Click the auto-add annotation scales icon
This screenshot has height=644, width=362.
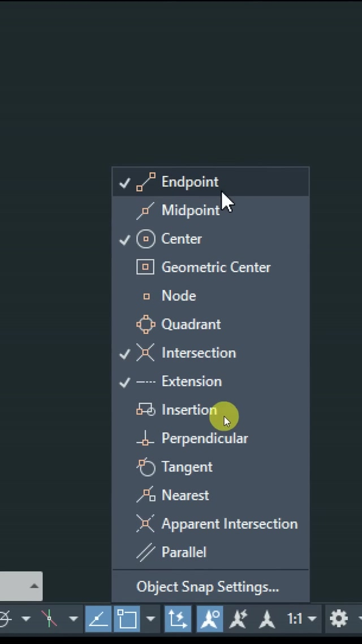pos(239,619)
